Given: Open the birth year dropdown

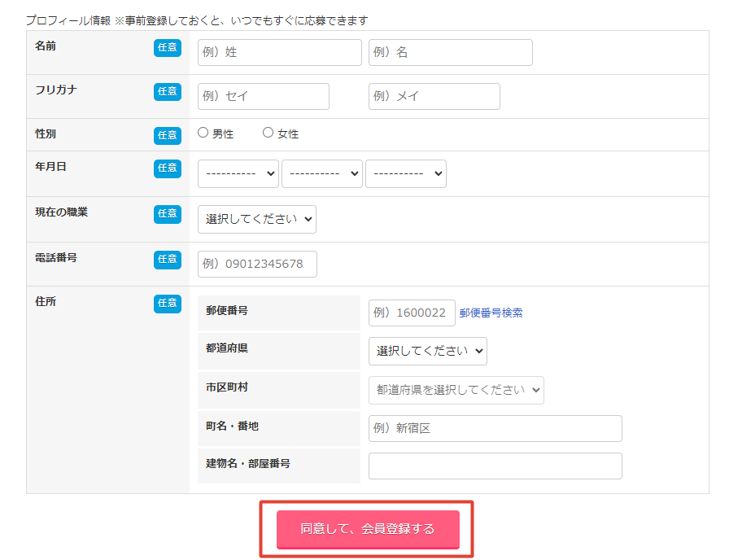Looking at the screenshot, I should point(238,173).
